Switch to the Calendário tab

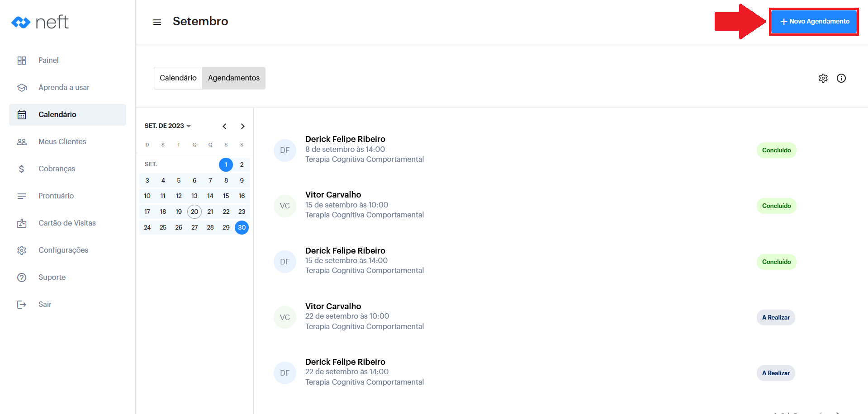click(x=178, y=78)
